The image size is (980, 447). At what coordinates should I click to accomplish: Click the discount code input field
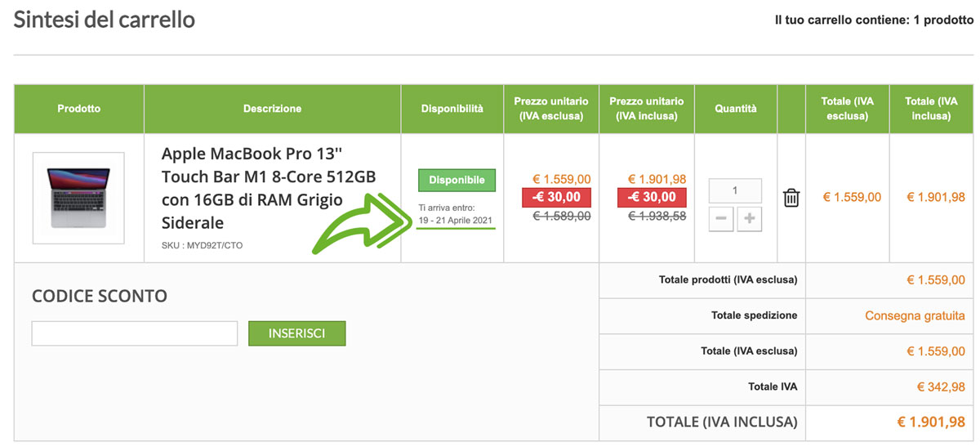135,333
